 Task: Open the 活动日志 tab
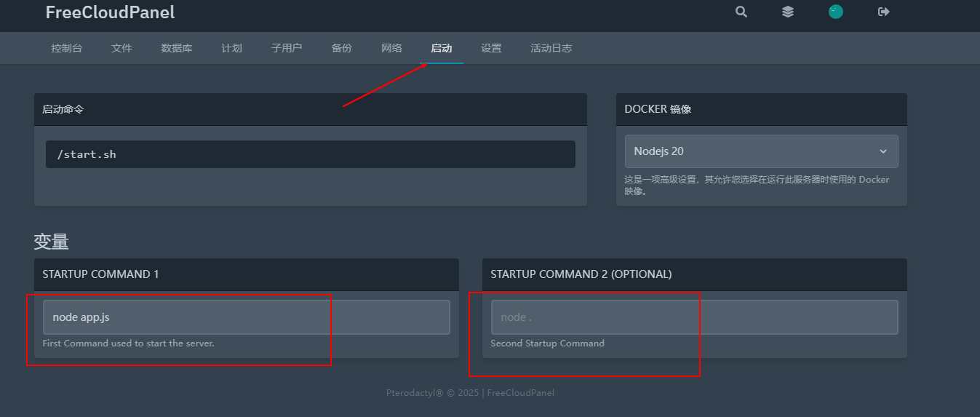click(551, 48)
